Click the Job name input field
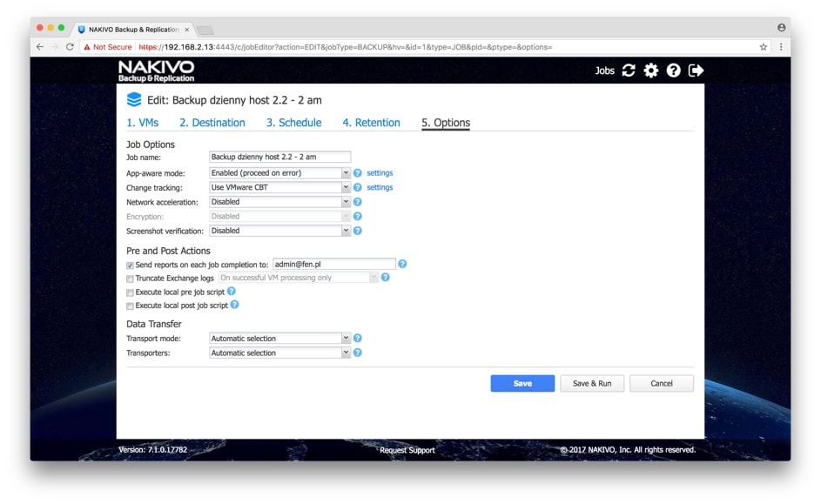This screenshot has height=504, width=821. point(279,157)
